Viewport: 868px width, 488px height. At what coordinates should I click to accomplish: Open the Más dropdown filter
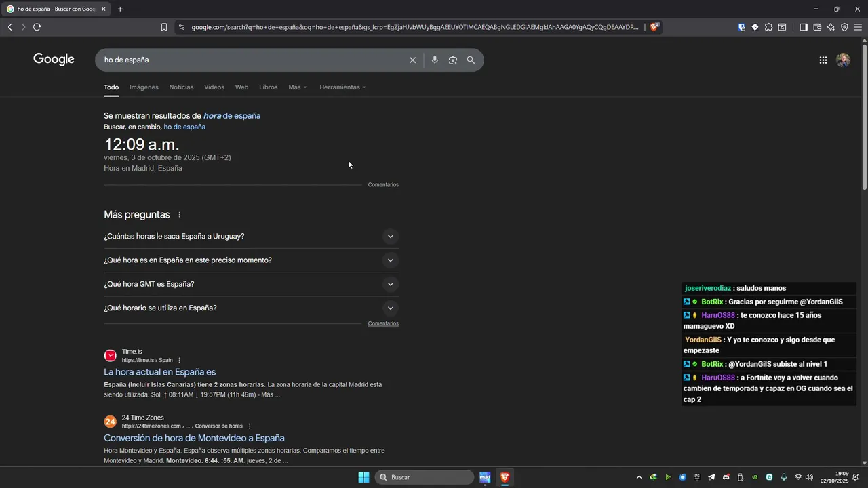[297, 87]
